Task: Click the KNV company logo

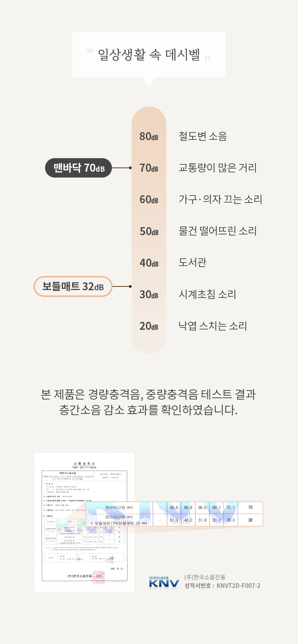Action: tap(164, 583)
